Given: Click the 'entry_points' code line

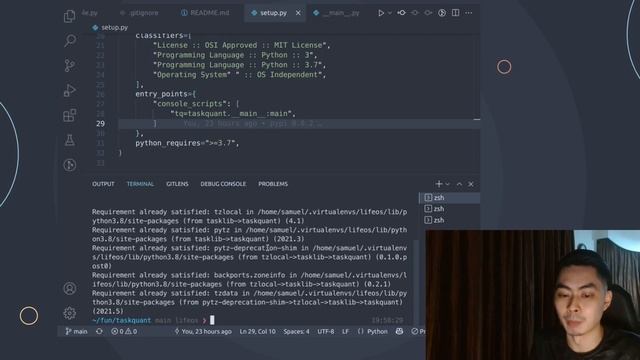Looking at the screenshot, I should click(165, 94).
